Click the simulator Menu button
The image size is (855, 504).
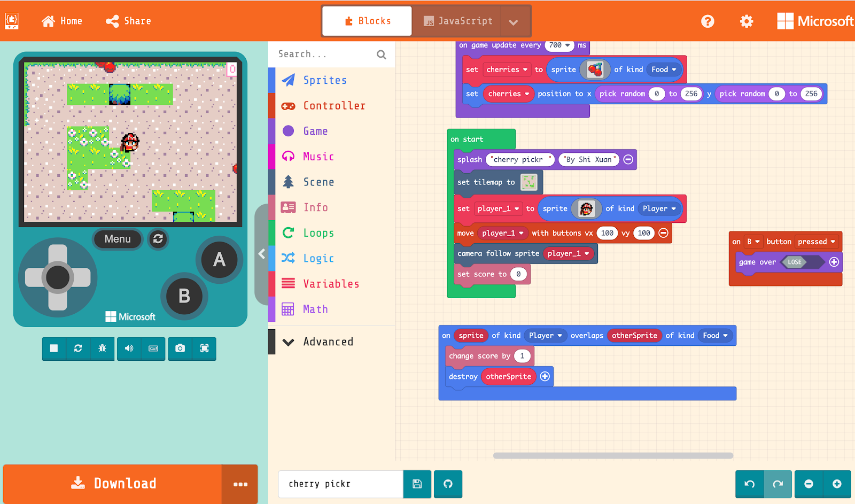coord(118,239)
